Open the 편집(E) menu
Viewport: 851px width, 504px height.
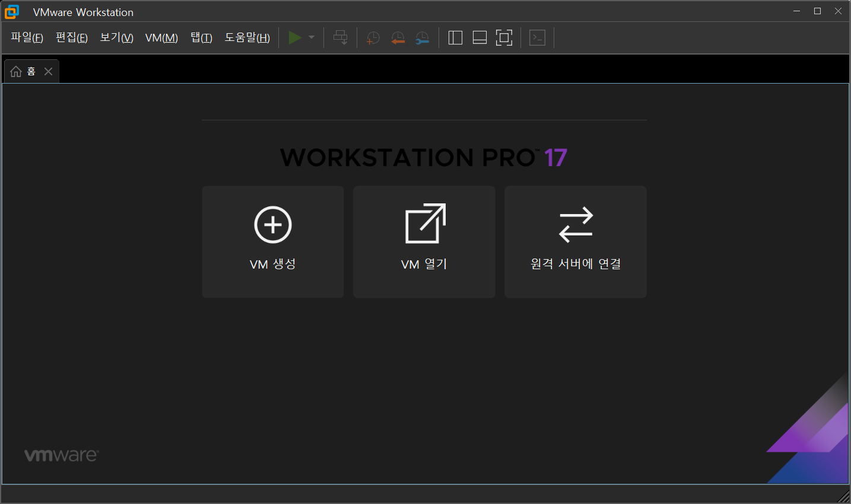[72, 38]
